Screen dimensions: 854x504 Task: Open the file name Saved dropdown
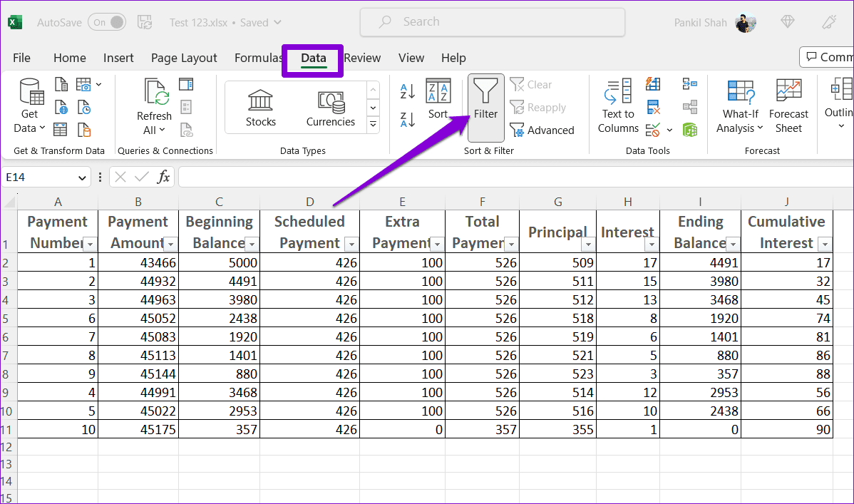(x=278, y=22)
